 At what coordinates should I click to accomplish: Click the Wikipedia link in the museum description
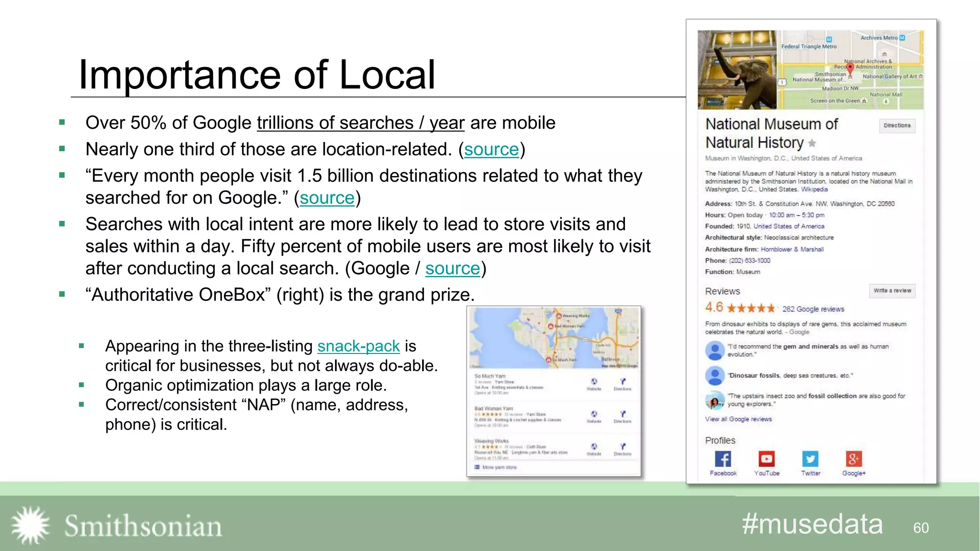[814, 189]
